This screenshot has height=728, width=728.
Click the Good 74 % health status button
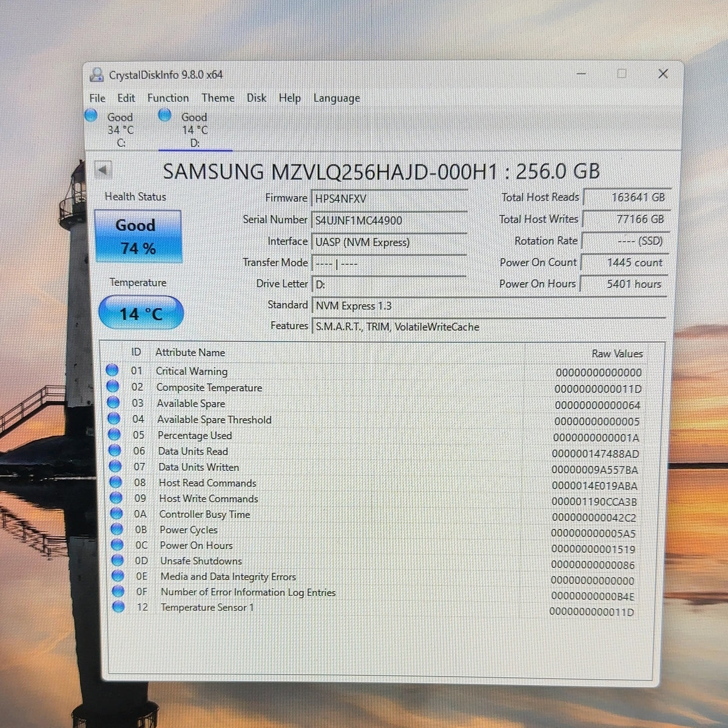tap(138, 237)
